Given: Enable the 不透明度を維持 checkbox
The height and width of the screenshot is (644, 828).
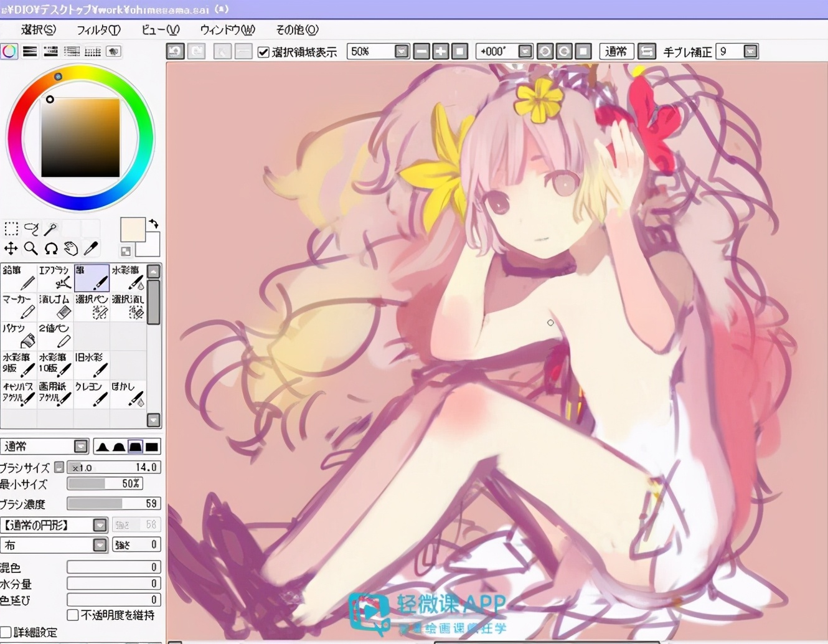Looking at the screenshot, I should coord(73,615).
